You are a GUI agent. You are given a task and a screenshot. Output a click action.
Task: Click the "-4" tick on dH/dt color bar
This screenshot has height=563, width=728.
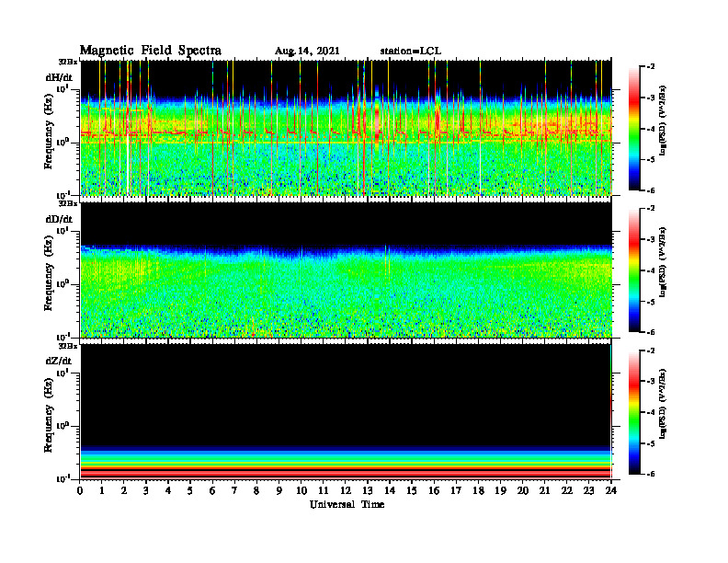tap(650, 129)
